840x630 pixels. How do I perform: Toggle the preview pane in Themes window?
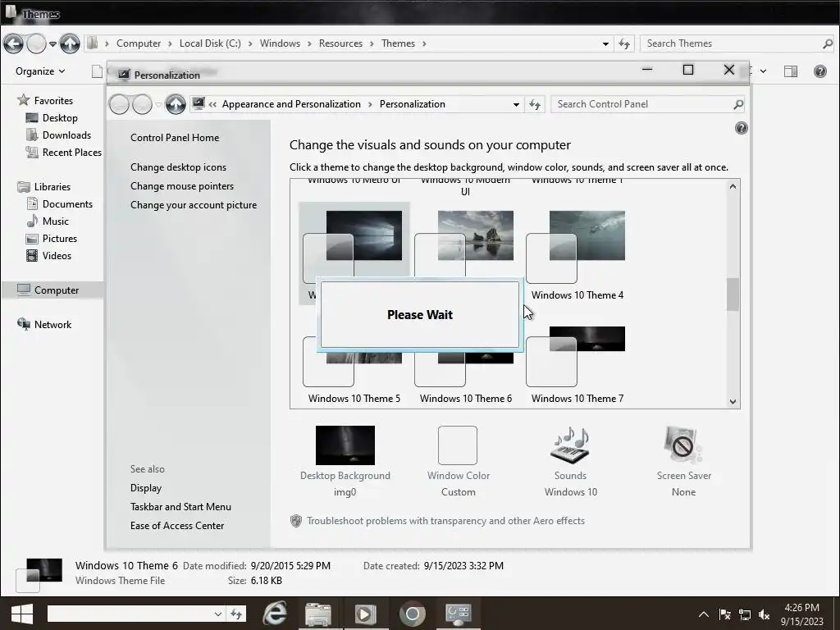click(791, 71)
